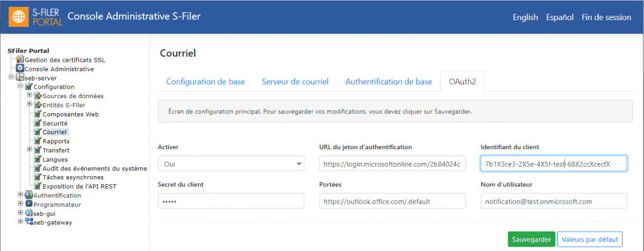The width and height of the screenshot is (644, 251).
Task: Select Securité tree label
Action: point(55,123)
